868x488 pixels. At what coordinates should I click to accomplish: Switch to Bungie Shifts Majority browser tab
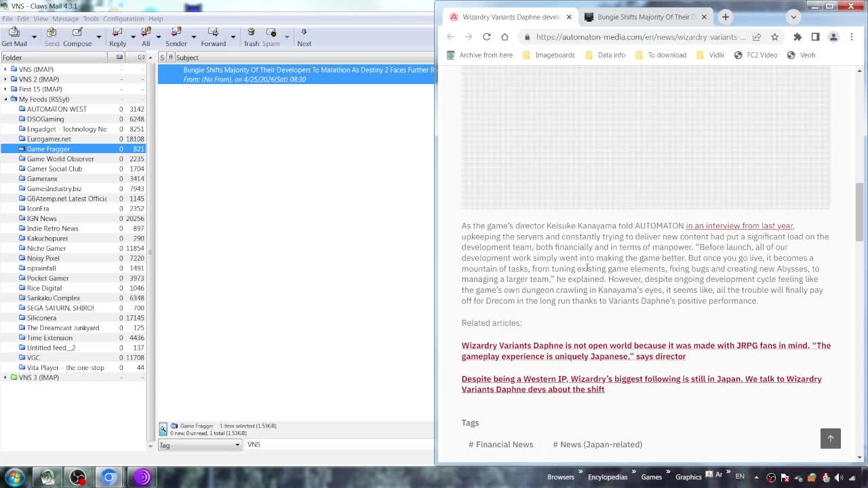pos(645,17)
